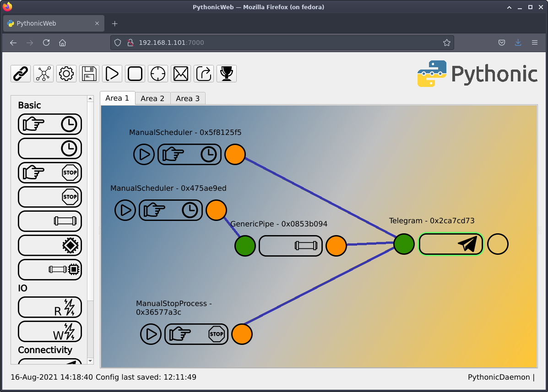Click the share/export arrow toolbar icon
Image resolution: width=548 pixels, height=392 pixels.
coord(204,73)
